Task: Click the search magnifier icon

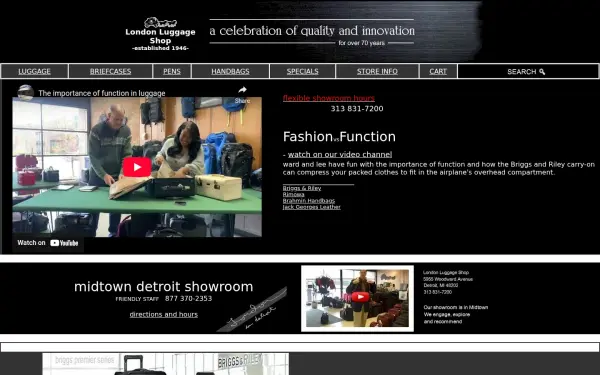Action: pos(542,72)
